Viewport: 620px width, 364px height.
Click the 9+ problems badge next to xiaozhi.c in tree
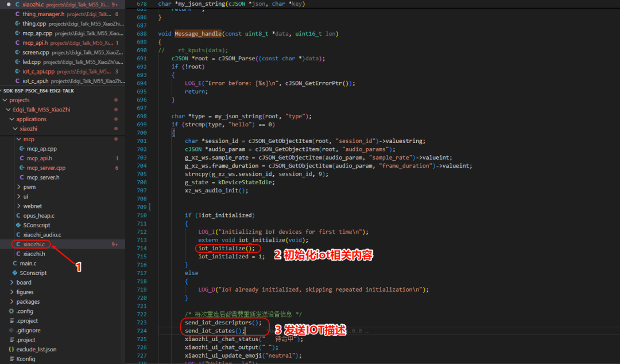tap(115, 245)
